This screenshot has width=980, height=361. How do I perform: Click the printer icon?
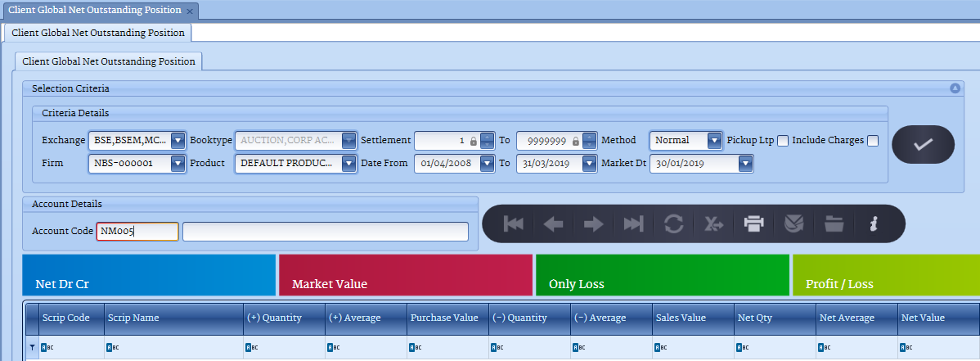click(753, 223)
